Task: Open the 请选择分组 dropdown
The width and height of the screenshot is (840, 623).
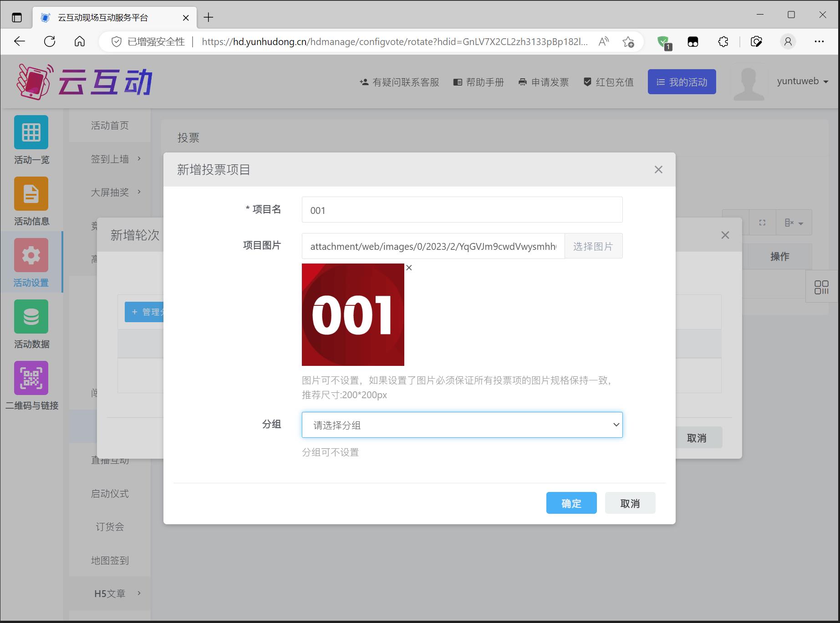Action: click(462, 425)
